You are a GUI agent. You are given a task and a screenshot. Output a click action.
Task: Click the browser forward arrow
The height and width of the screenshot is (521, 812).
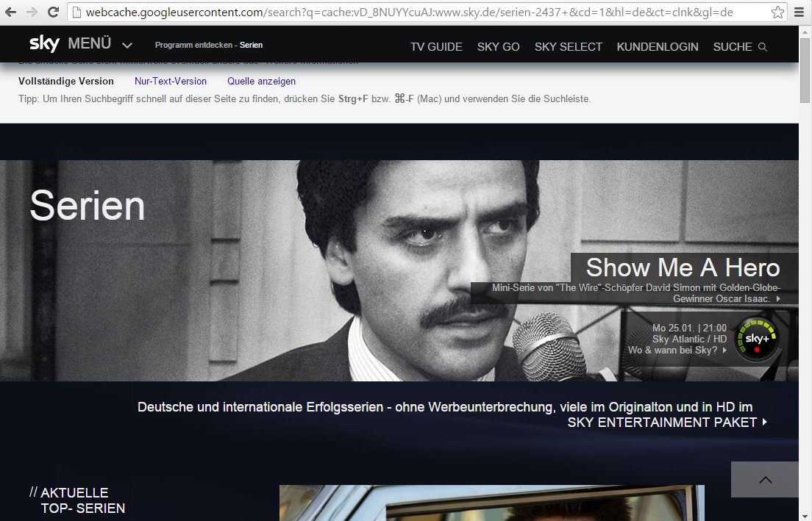(x=32, y=12)
